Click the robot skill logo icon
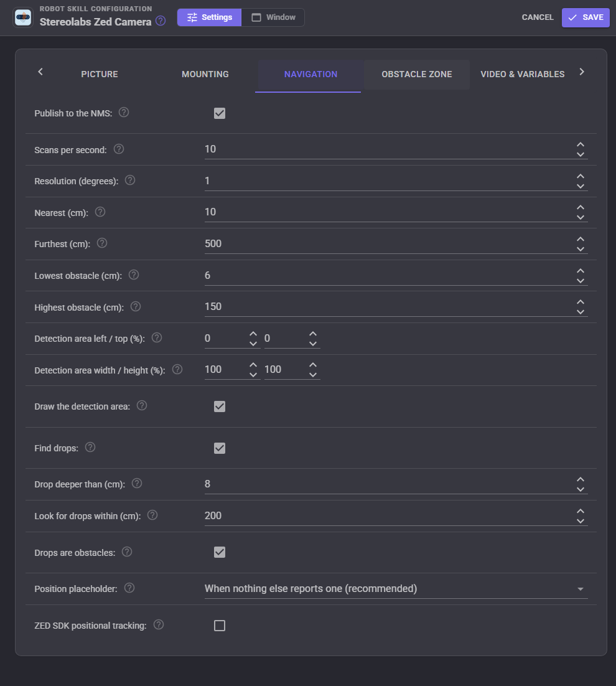 (23, 17)
